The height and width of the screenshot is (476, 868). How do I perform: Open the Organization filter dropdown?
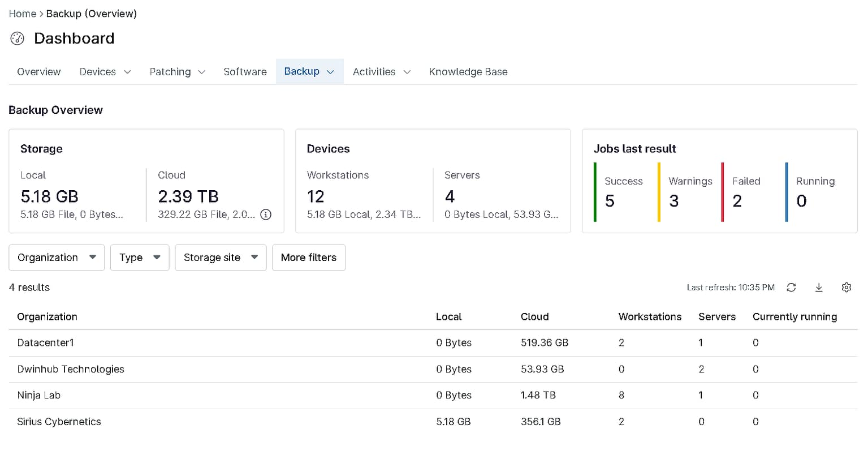56,258
